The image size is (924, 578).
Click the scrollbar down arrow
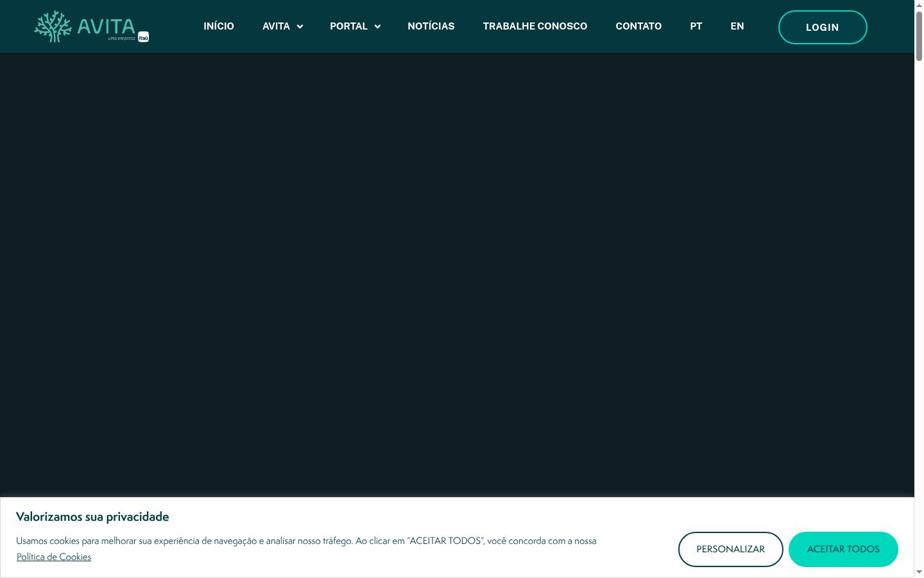point(919,572)
